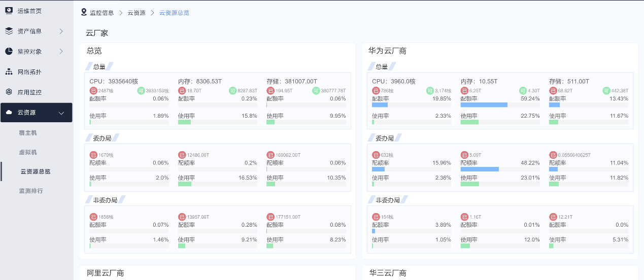Click the 网络拓扑 topology icon

[x=9, y=72]
